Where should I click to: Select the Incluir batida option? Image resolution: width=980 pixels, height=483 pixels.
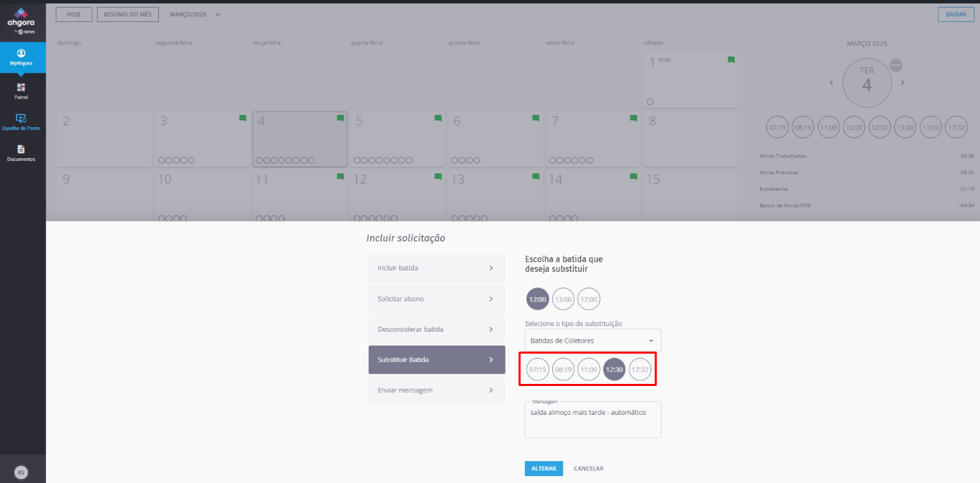tap(437, 268)
